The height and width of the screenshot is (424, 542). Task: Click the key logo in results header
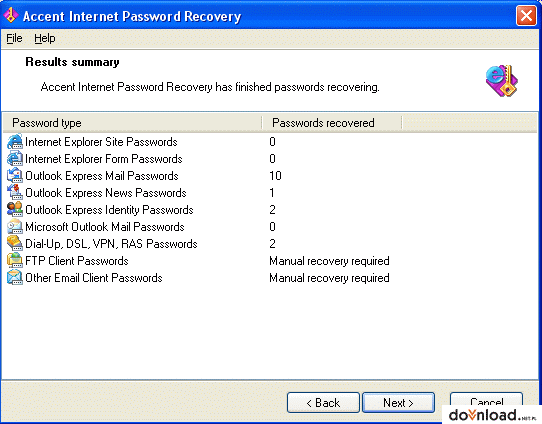point(502,81)
